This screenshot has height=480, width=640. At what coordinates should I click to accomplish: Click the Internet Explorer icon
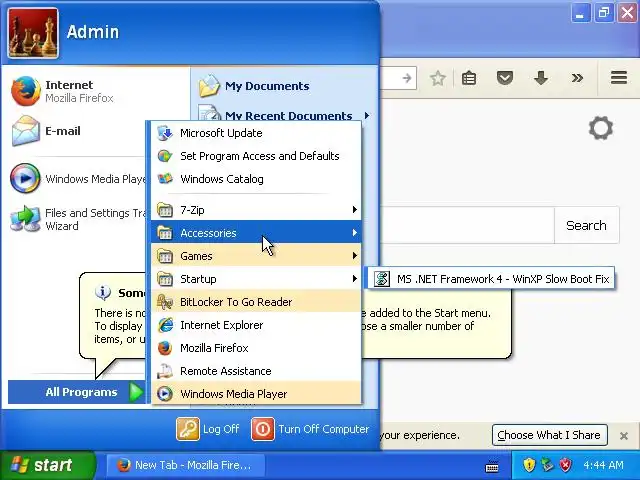(165, 325)
